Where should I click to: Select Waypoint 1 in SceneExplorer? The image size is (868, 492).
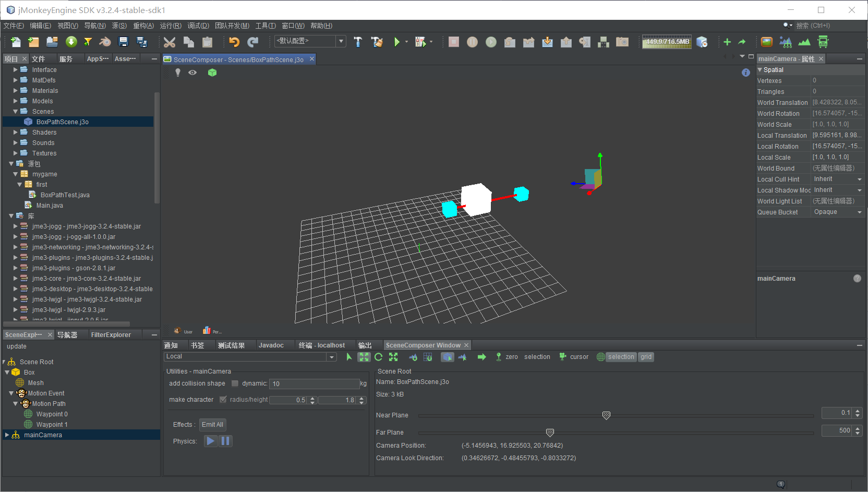click(x=52, y=425)
